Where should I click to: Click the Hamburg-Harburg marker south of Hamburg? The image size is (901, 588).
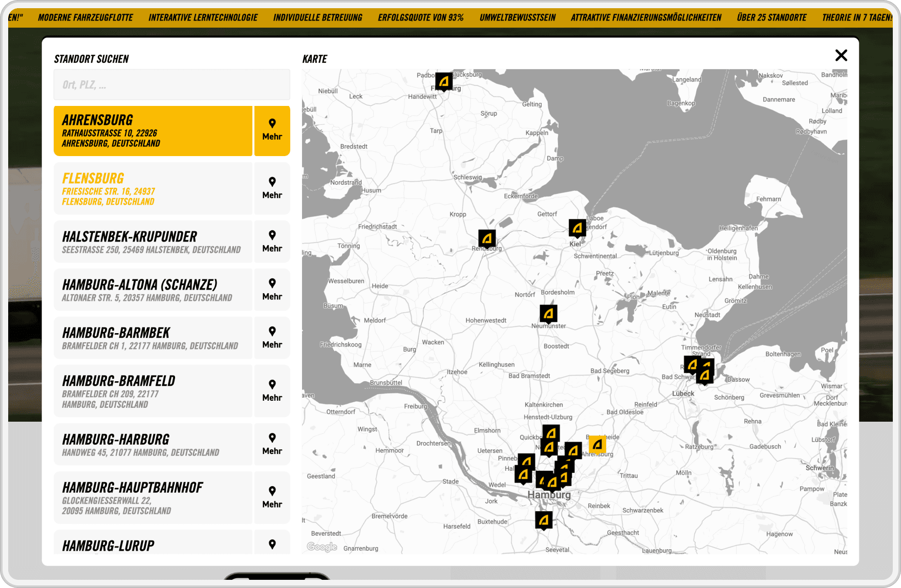(544, 520)
